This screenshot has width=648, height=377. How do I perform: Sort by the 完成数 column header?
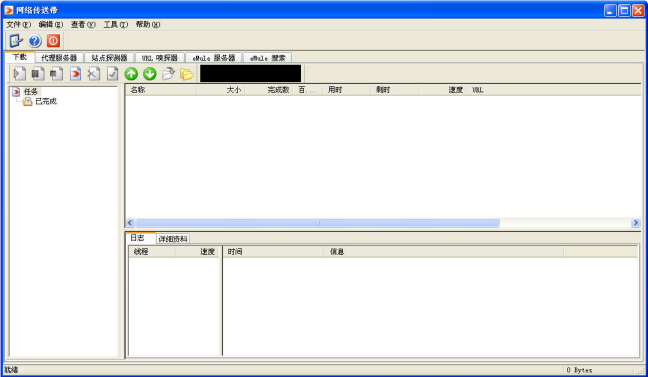pyautogui.click(x=269, y=90)
